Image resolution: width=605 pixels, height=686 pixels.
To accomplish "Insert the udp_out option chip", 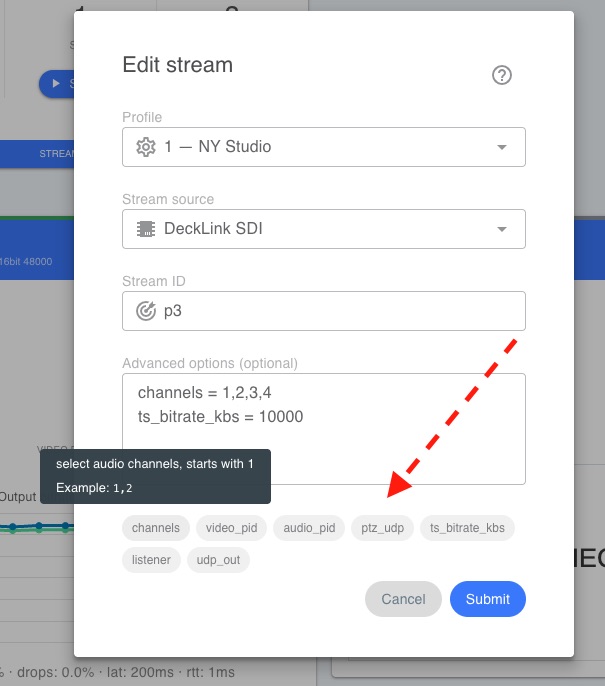I will tap(218, 560).
